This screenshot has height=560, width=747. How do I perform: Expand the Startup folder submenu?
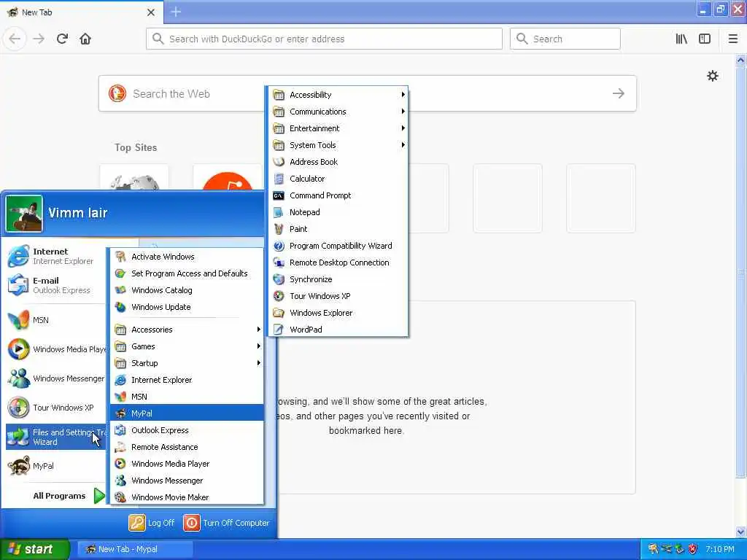(x=187, y=363)
